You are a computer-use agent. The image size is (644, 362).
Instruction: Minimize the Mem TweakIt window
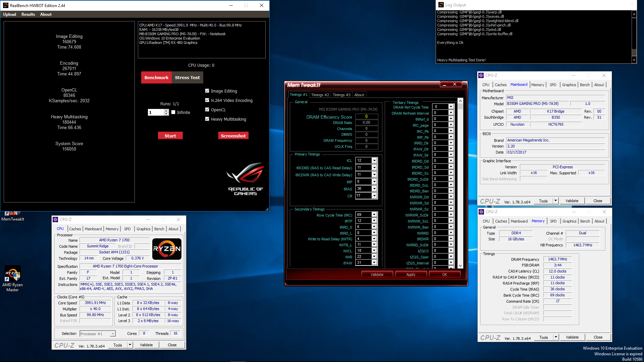point(444,84)
